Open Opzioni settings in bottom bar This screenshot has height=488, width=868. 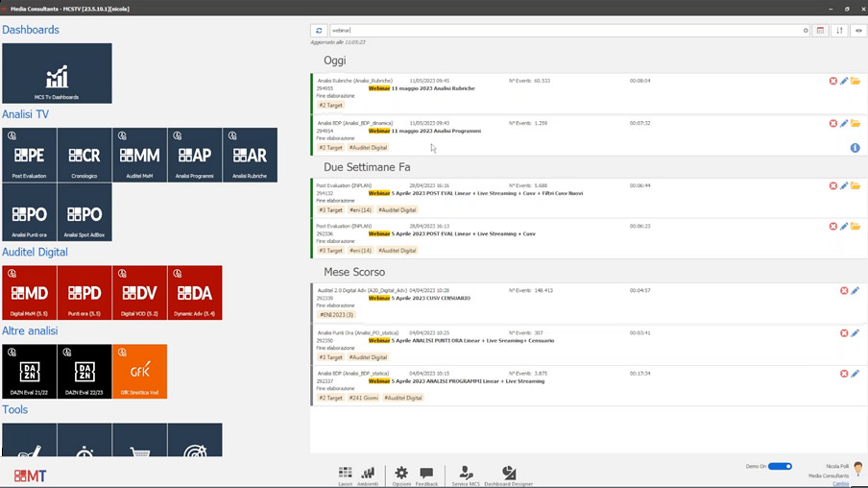click(x=401, y=475)
